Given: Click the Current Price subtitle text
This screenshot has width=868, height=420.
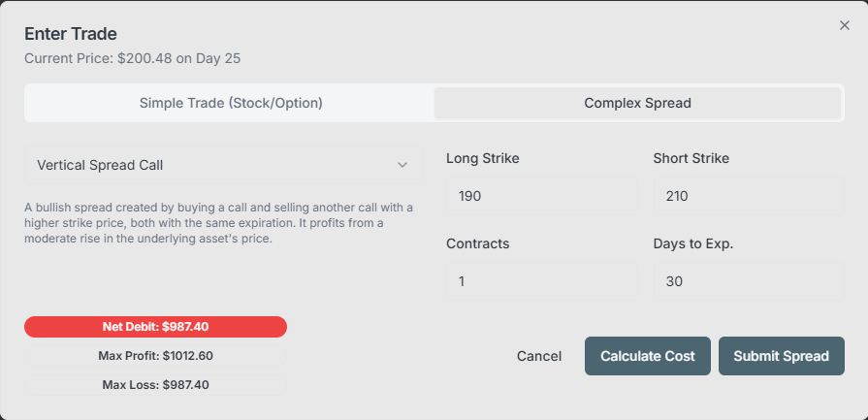Looking at the screenshot, I should 132,58.
